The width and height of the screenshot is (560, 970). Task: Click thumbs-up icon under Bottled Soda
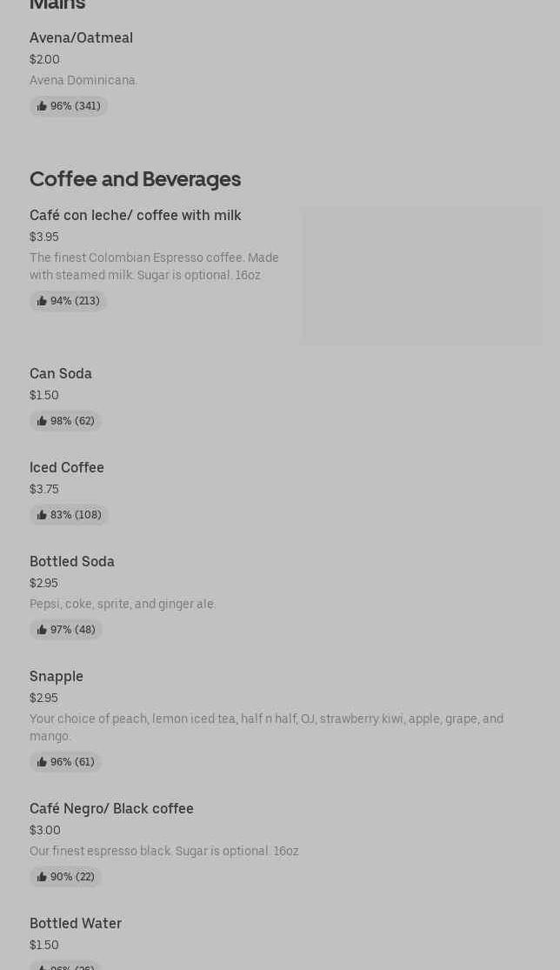42,630
